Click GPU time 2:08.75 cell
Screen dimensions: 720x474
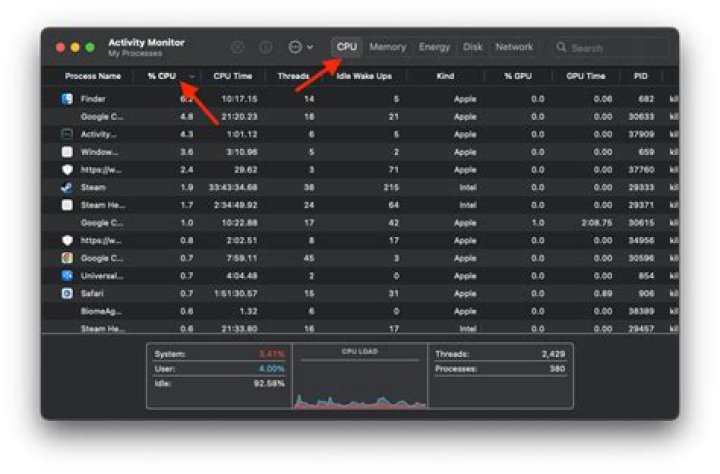coord(596,223)
